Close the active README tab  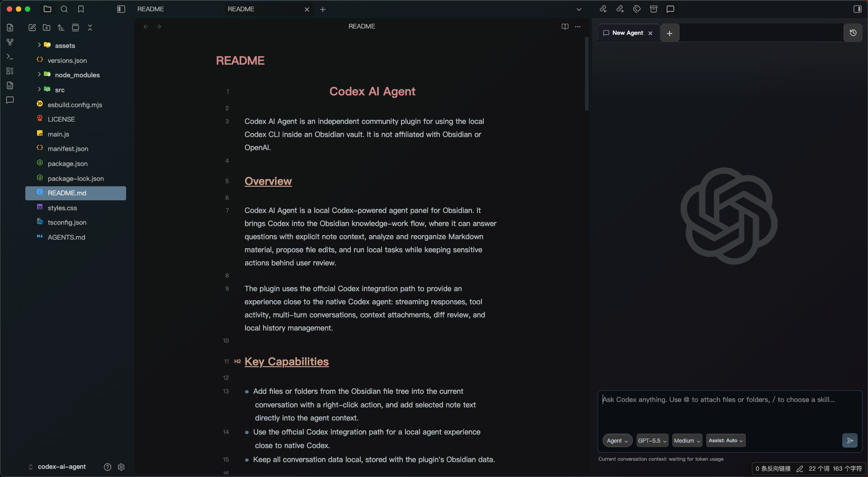point(307,9)
